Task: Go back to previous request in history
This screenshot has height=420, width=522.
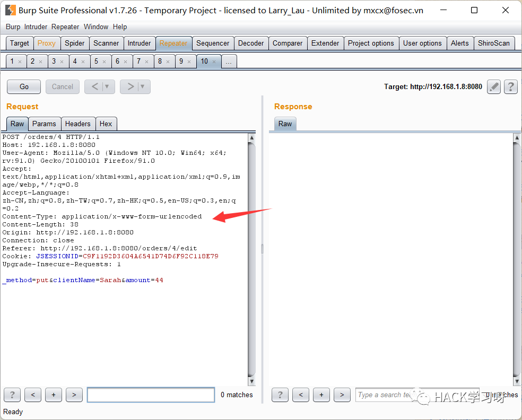Action: (x=95, y=87)
